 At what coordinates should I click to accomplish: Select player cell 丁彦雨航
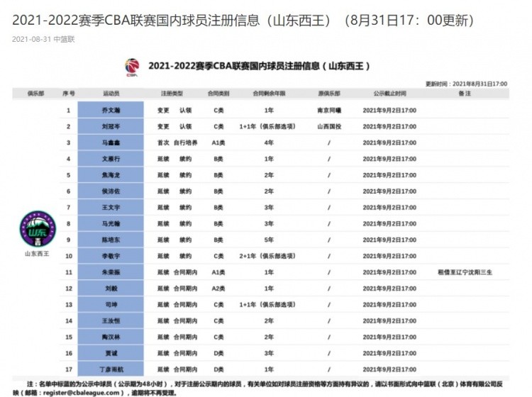111,369
